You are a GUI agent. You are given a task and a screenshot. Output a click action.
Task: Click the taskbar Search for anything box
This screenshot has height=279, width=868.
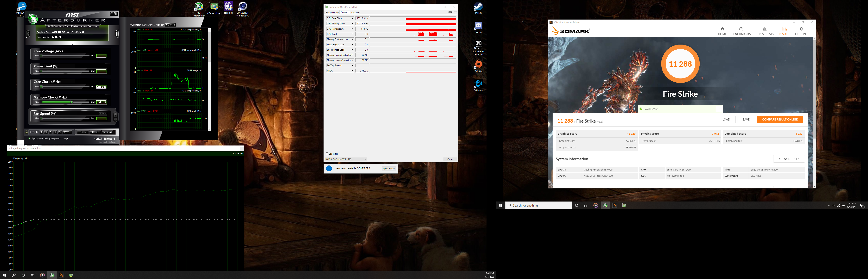click(x=538, y=206)
